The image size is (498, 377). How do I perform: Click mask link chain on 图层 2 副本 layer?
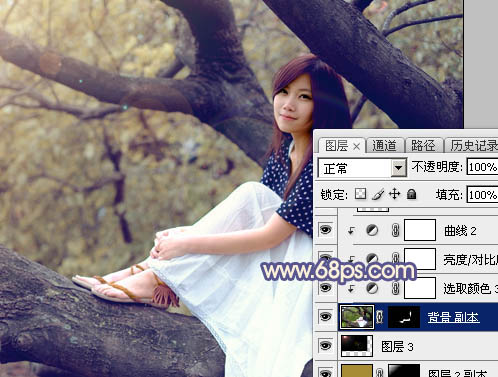(380, 372)
